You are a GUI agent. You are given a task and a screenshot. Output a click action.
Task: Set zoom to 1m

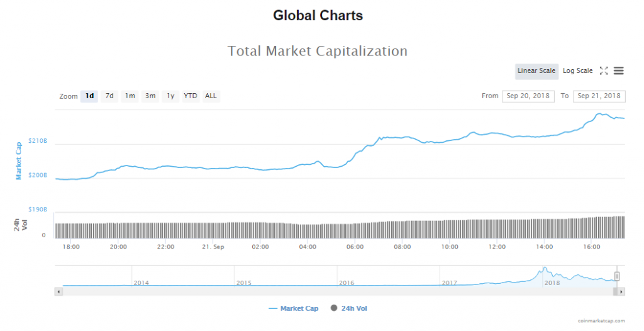130,96
